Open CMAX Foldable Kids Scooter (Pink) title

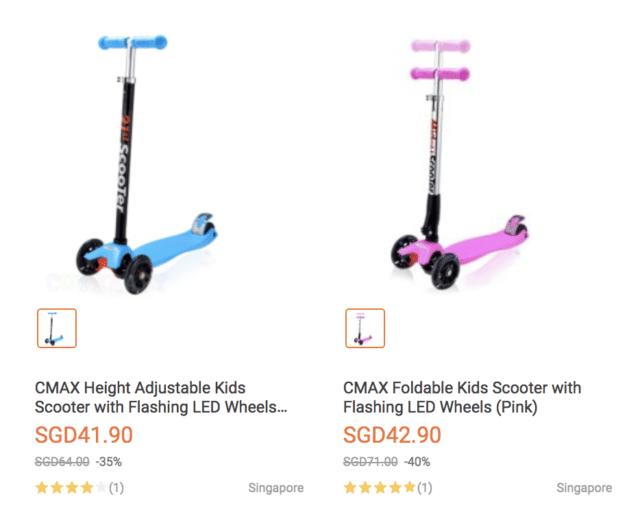(462, 397)
